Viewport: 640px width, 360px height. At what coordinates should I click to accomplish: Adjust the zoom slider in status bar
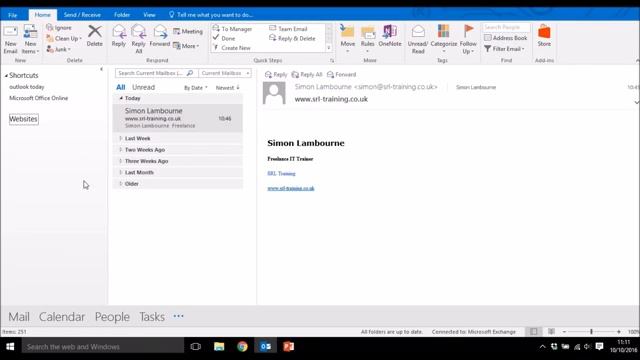[x=591, y=332]
